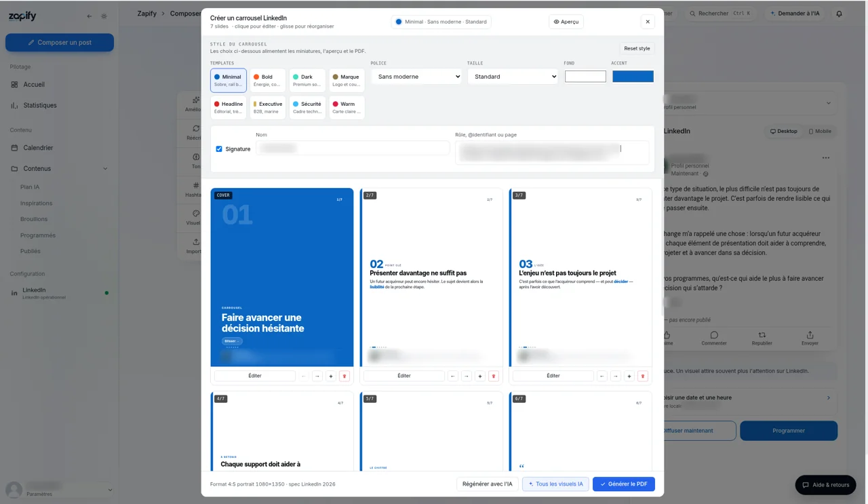868x504 pixels.
Task: Open the Aperçu preview
Action: click(566, 22)
